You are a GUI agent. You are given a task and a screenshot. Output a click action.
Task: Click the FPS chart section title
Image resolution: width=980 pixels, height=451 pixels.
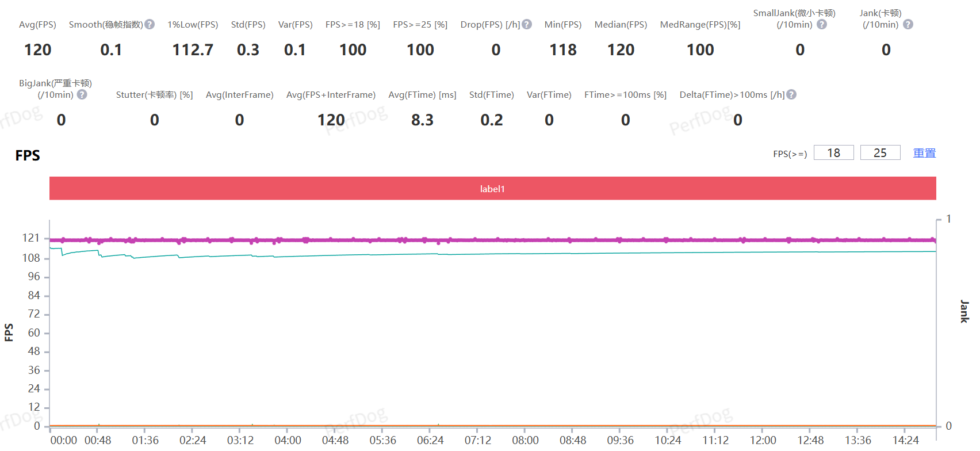point(28,155)
